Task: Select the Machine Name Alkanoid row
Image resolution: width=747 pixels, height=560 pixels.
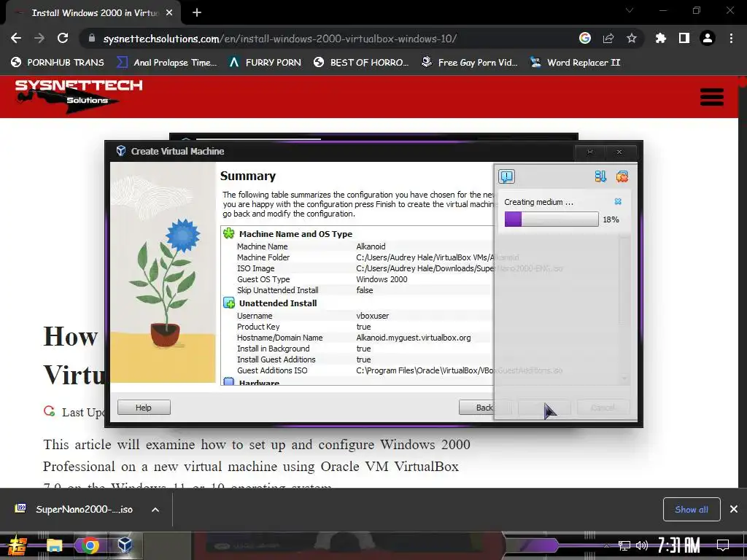Action: [x=357, y=246]
